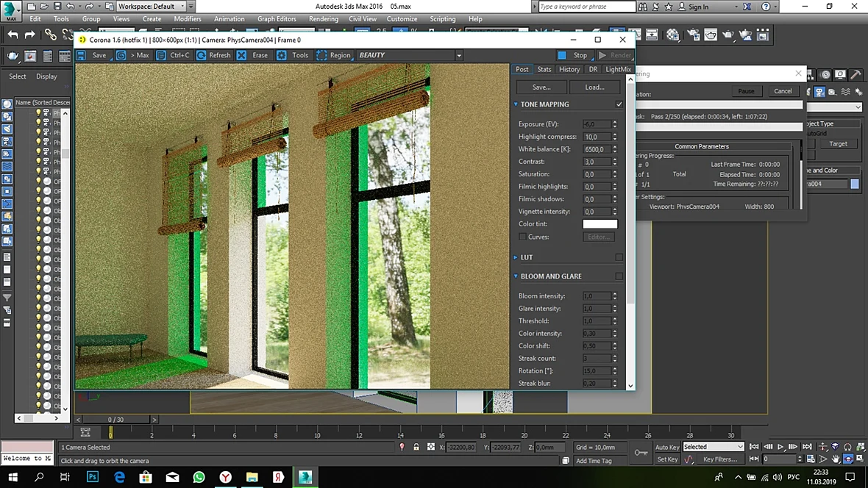Open the Photoshop icon in taskbar
The height and width of the screenshot is (488, 868).
(93, 476)
